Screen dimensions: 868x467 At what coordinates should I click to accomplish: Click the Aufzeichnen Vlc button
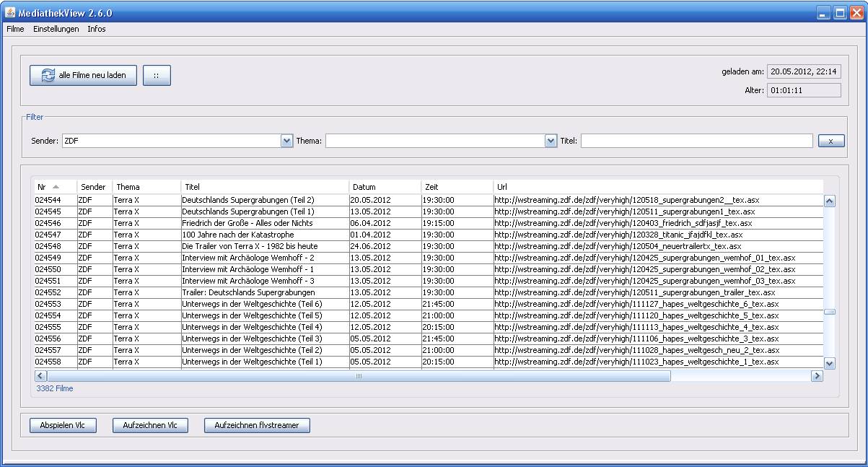[150, 426]
